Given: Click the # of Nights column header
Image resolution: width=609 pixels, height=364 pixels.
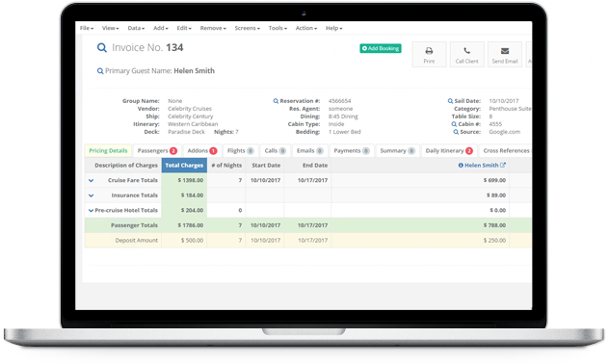Looking at the screenshot, I should 226,166.
